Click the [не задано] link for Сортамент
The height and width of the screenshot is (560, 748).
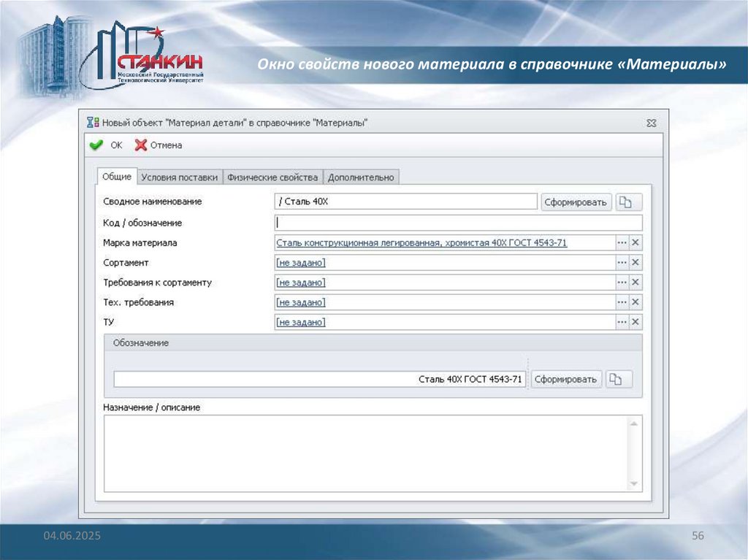pos(301,263)
